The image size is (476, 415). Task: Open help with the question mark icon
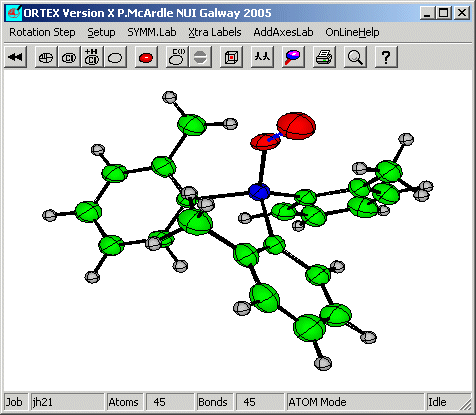pos(386,57)
